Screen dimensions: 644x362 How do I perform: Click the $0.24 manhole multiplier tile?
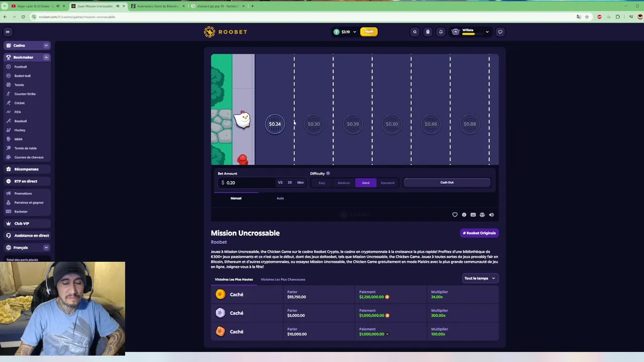coord(275,124)
